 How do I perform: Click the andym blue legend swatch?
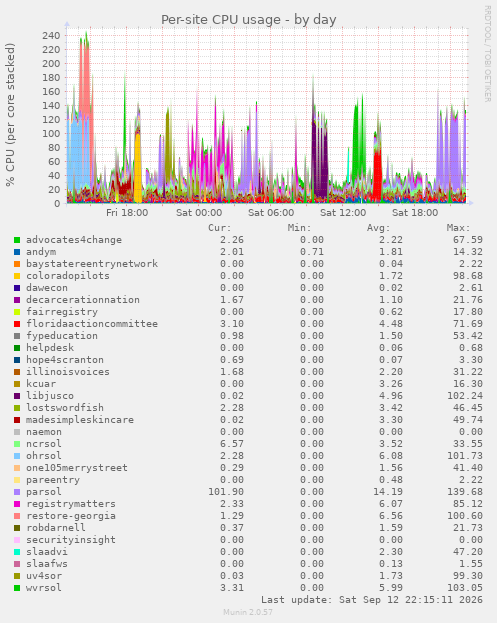click(x=17, y=252)
